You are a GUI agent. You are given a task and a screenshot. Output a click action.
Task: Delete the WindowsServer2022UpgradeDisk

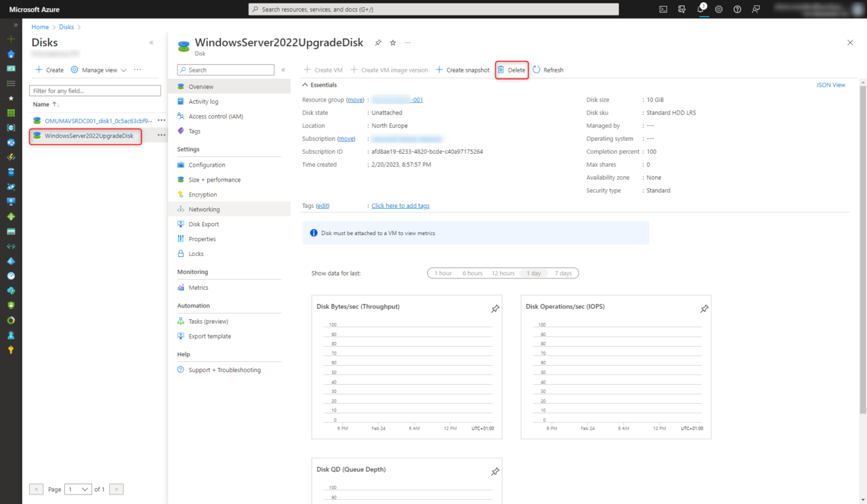[511, 70]
